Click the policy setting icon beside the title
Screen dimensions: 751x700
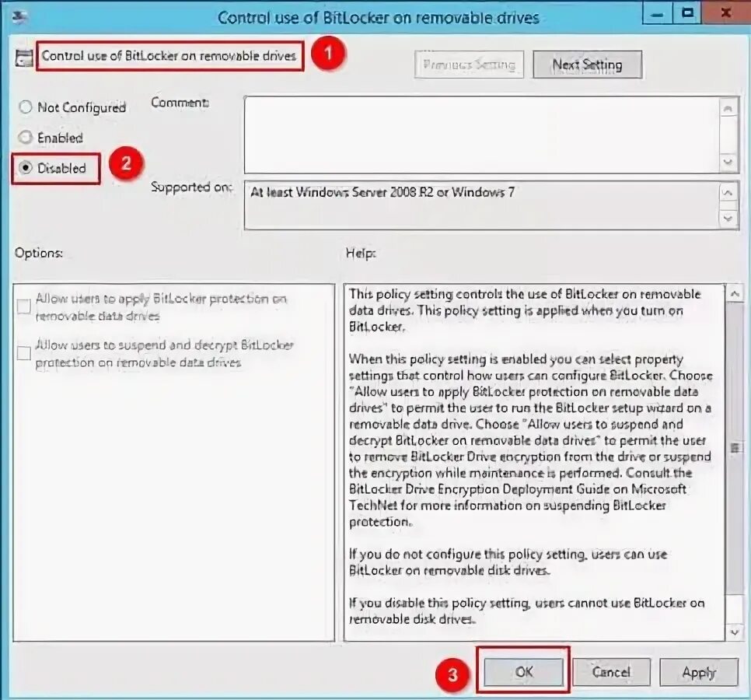(23, 58)
